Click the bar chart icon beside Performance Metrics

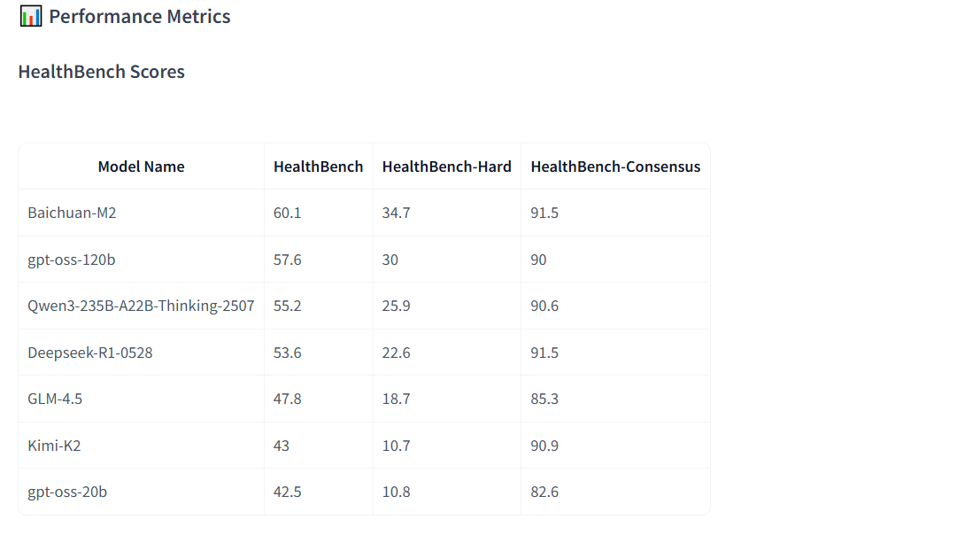coord(30,16)
